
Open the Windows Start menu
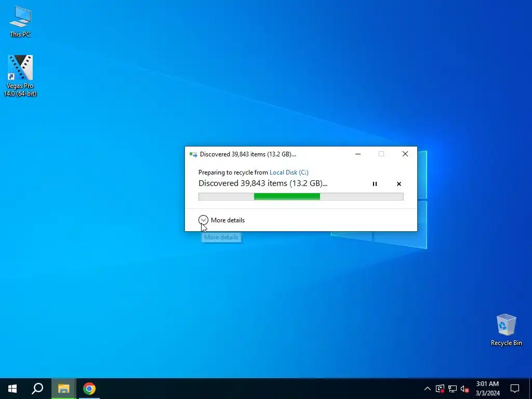12,389
